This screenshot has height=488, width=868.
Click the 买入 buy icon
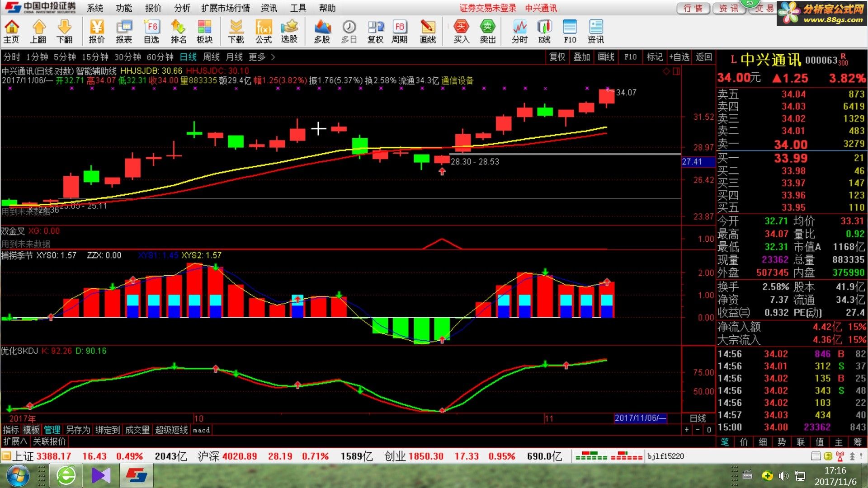tap(461, 32)
